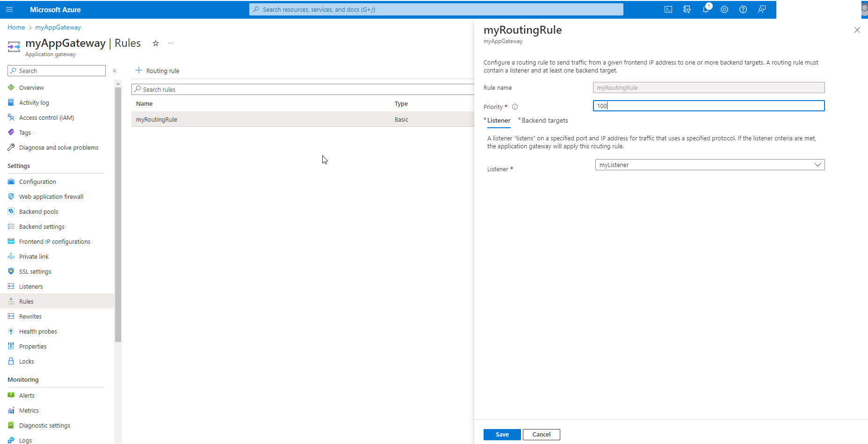
Task: Focus the sidebar Search field
Action: pyautogui.click(x=57, y=71)
